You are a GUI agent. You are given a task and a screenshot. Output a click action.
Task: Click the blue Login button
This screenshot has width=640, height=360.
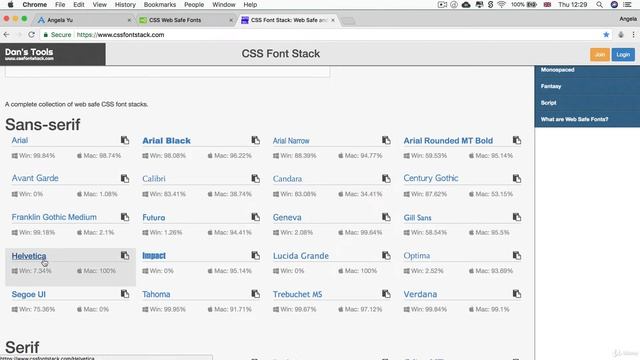click(623, 54)
